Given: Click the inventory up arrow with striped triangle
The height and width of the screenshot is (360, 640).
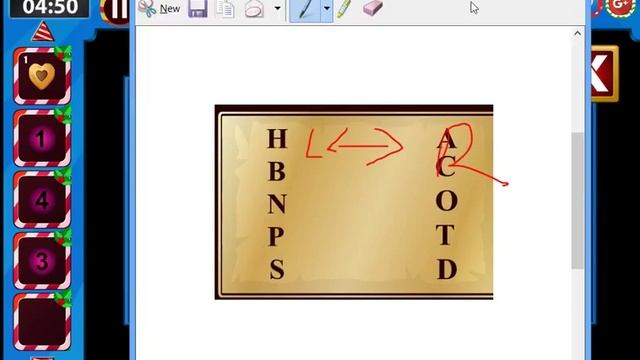Looking at the screenshot, I should 42,32.
